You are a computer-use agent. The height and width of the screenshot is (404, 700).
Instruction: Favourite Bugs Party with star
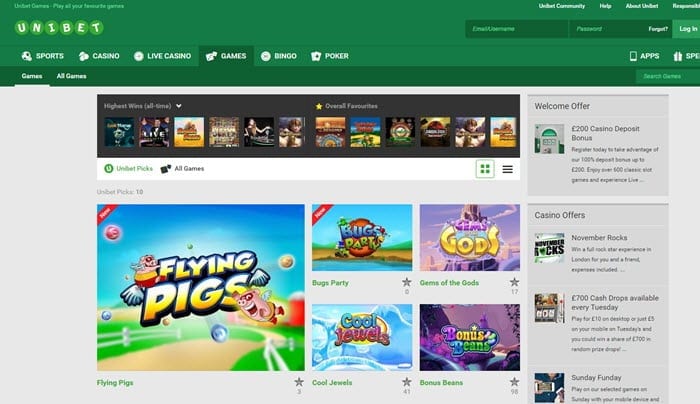point(407,282)
